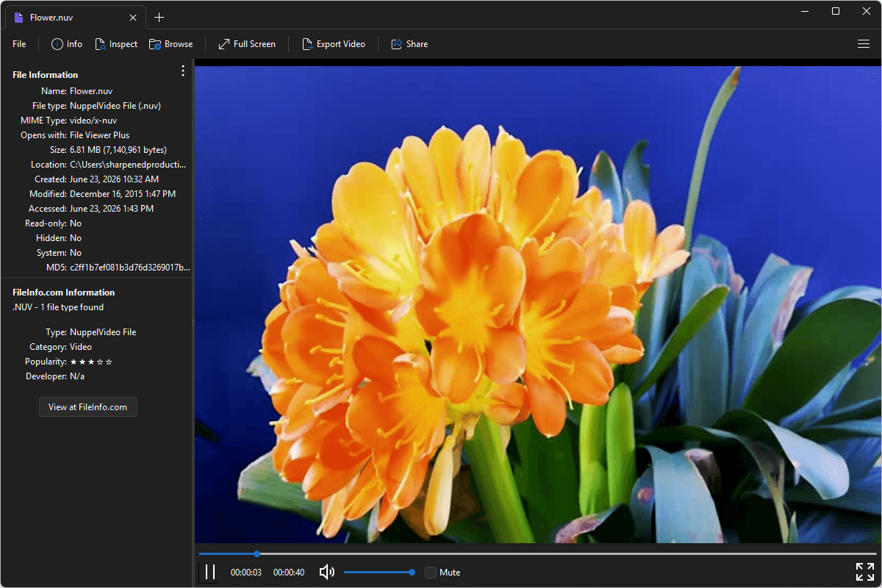Open the File menu
Screen dimensions: 882x588
click(19, 44)
